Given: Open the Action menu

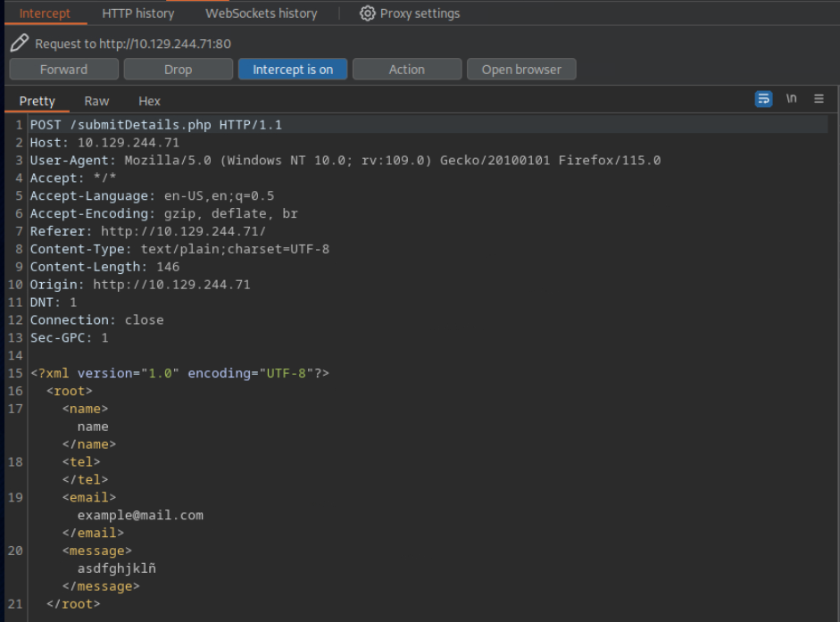Looking at the screenshot, I should click(x=406, y=70).
